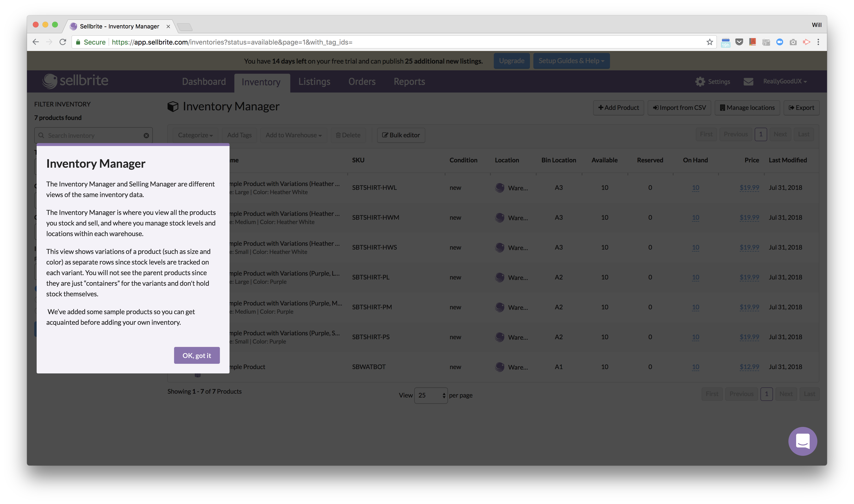Open the Listings tab
This screenshot has height=504, width=854.
[x=314, y=81]
